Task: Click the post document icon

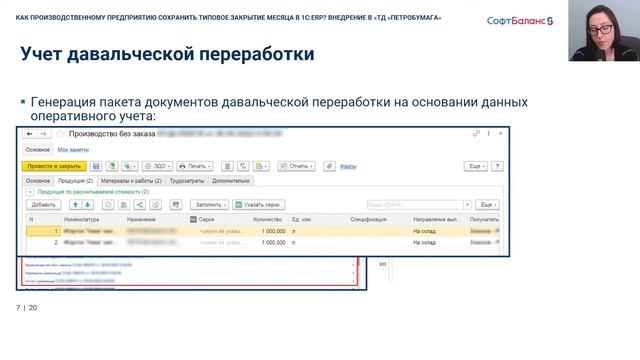Action: pyautogui.click(x=112, y=166)
